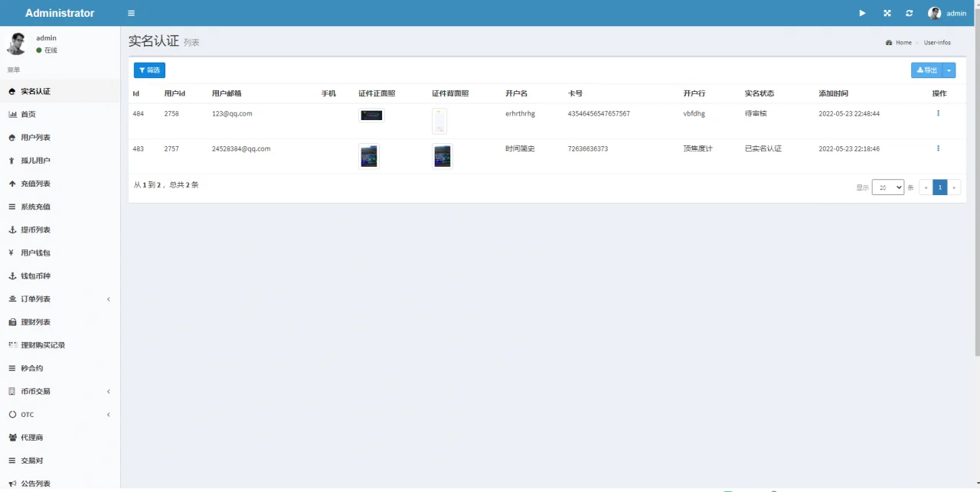Open 用户列表 in the sidebar
The image size is (980, 492).
(35, 138)
